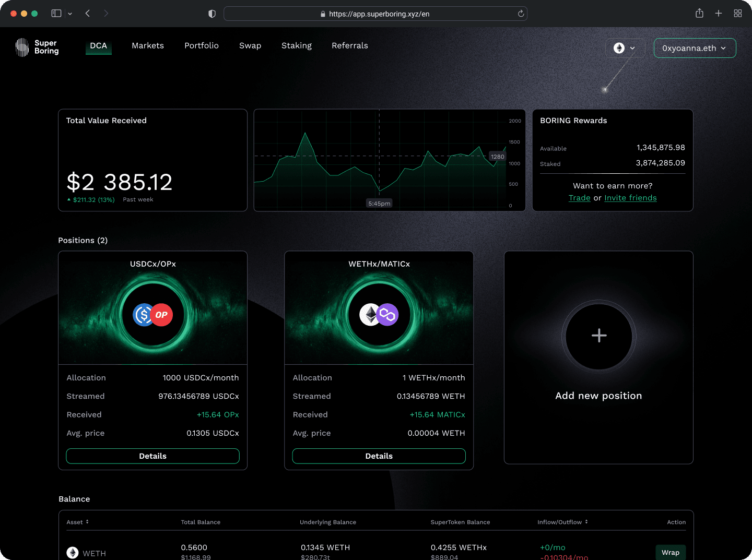Click the available rewards 1,345,875.98

pos(661,148)
